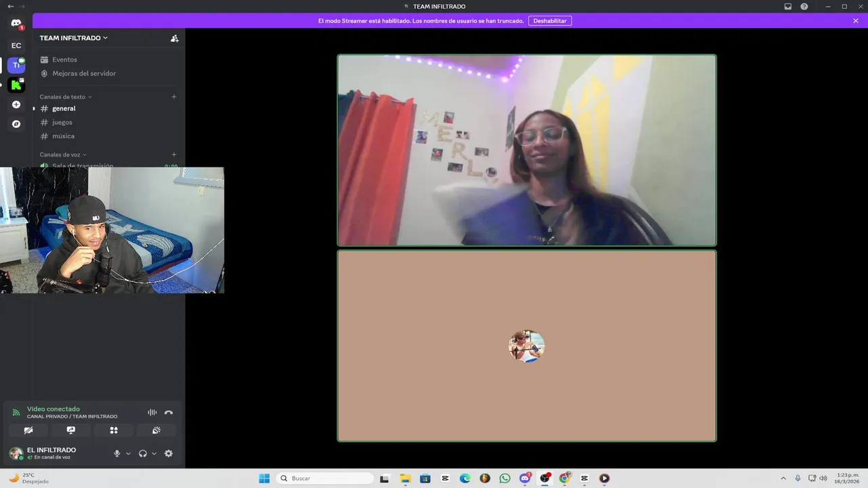868x488 pixels.
Task: Switch to the EC server
Action: tap(16, 45)
